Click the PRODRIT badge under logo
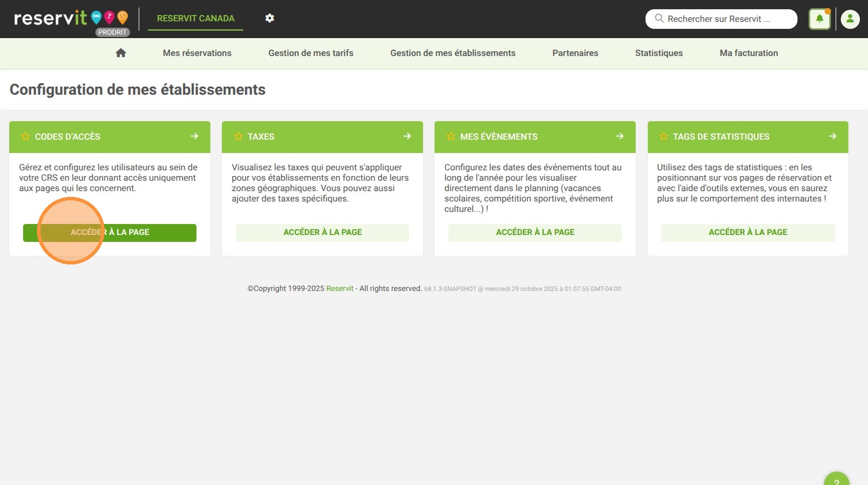Screen dimensions: 868x485 pos(112,32)
